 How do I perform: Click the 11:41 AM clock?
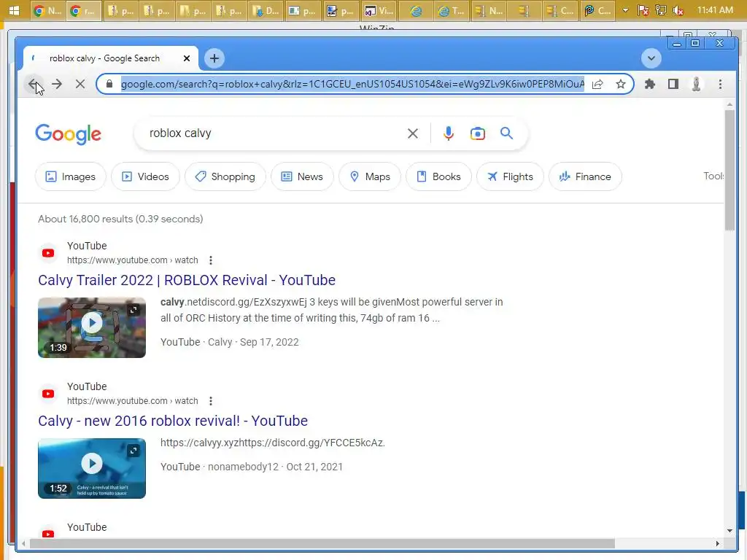715,10
